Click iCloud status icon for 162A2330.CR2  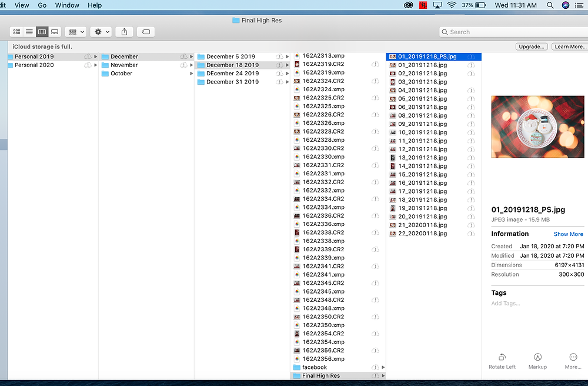tap(375, 148)
